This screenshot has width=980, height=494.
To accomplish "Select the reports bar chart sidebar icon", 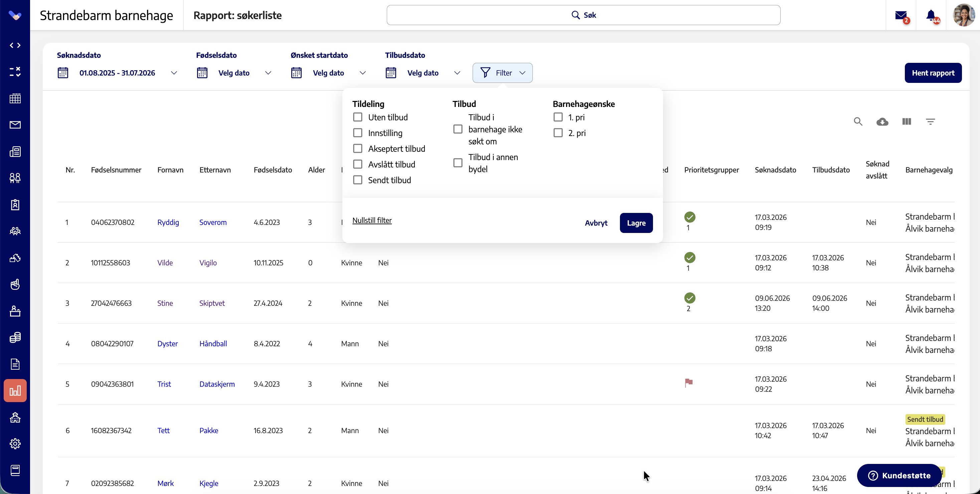I will coord(15,390).
